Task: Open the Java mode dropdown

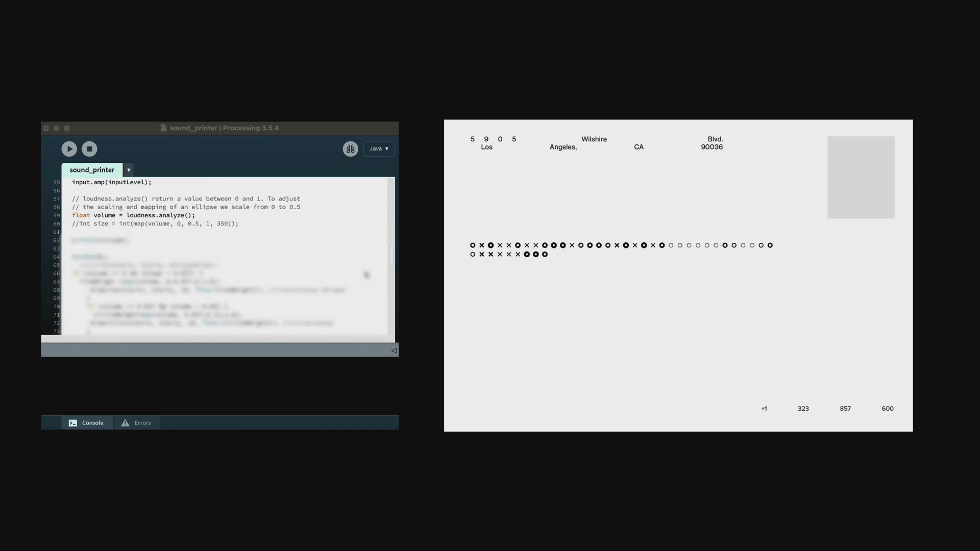Action: point(379,149)
